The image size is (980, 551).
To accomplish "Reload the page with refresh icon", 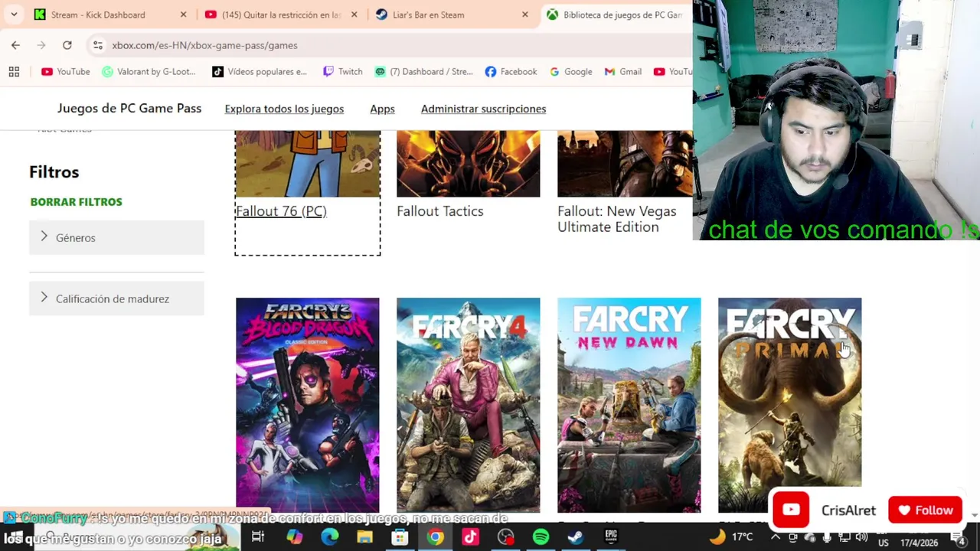I will tap(67, 45).
